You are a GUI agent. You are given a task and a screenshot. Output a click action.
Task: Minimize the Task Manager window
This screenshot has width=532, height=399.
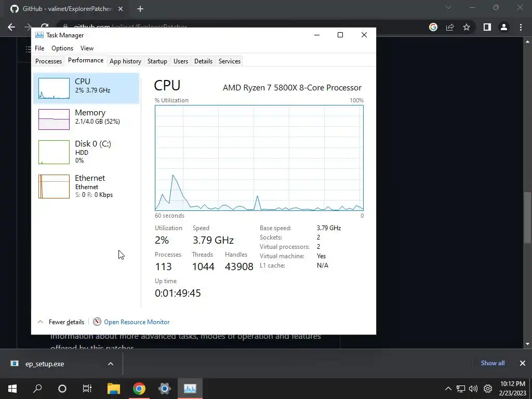click(x=317, y=35)
